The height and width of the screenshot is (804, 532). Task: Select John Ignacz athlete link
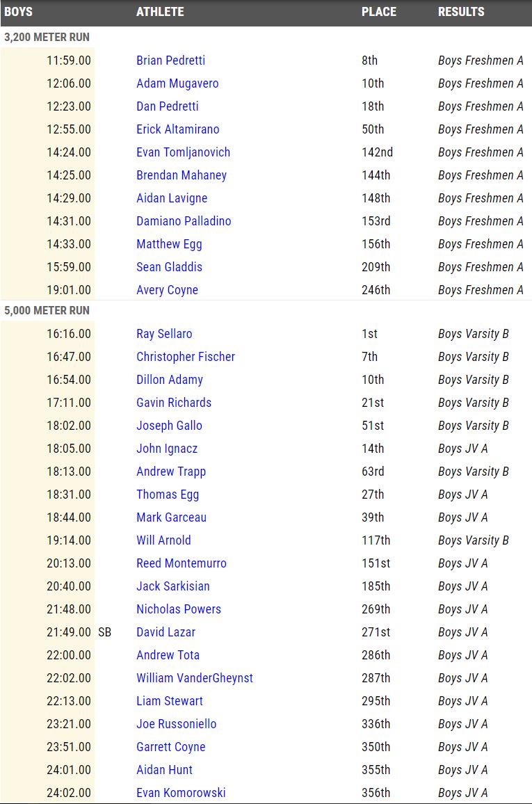click(x=167, y=449)
